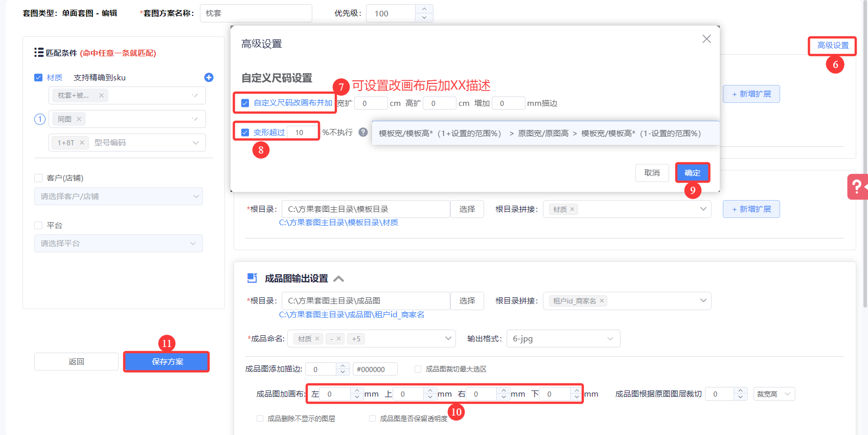Open link "C:\方果套图主目录\模板目录\材质"
The height and width of the screenshot is (435, 868).
pos(338,223)
